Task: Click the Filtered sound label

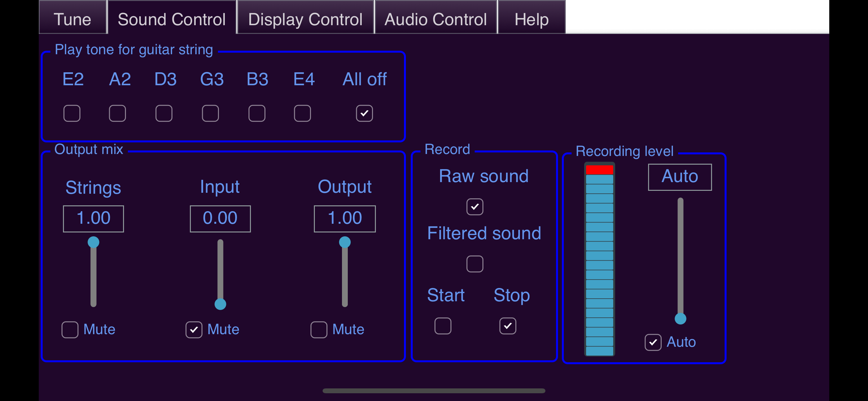Action: pos(484,233)
